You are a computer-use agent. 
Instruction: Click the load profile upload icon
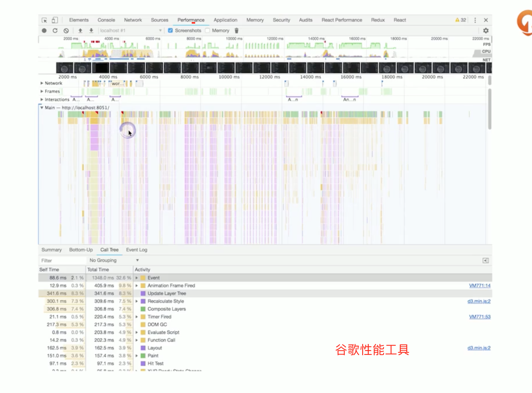[x=80, y=31]
